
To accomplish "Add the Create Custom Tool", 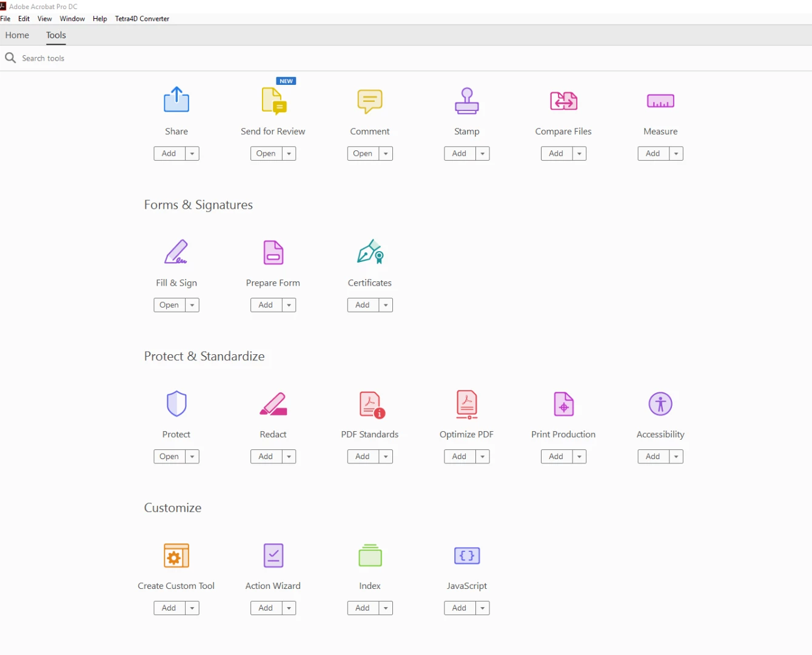I will [x=169, y=608].
